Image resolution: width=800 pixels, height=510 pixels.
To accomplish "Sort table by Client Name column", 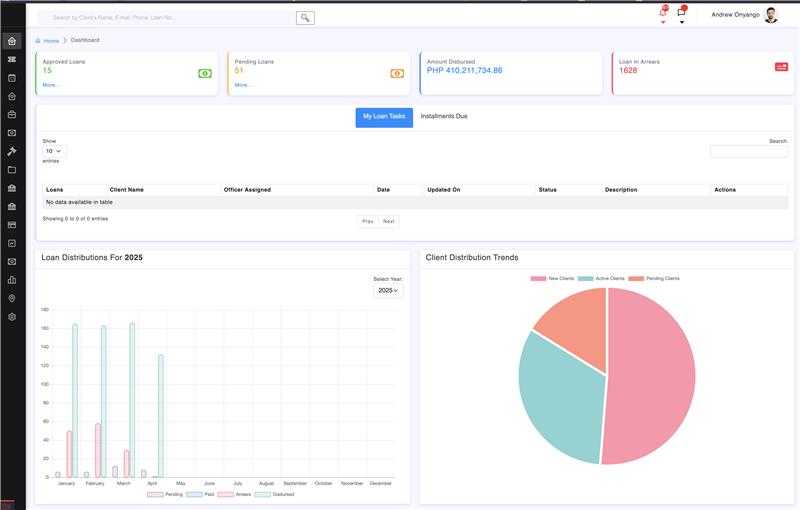I will click(163, 190).
